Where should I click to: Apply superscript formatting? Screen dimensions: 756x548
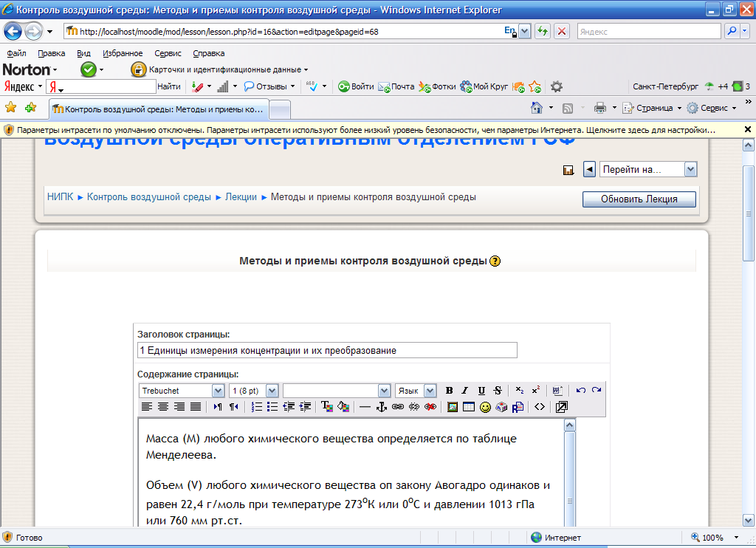click(536, 391)
